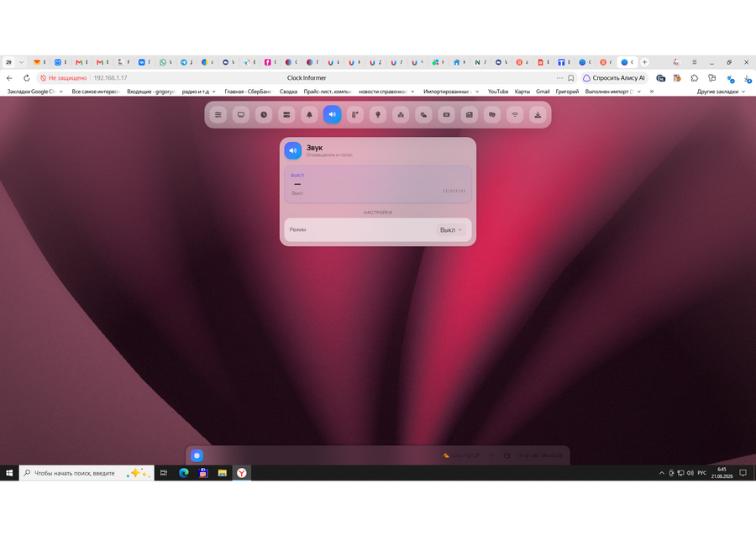Expand the Импортированные bookmarks folder
Screen dimensions: 756x536
[451, 92]
